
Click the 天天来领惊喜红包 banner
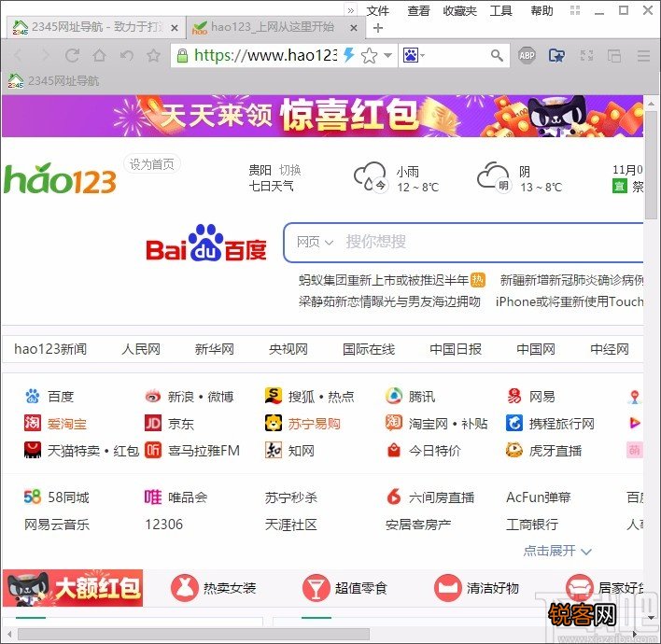[x=322, y=116]
